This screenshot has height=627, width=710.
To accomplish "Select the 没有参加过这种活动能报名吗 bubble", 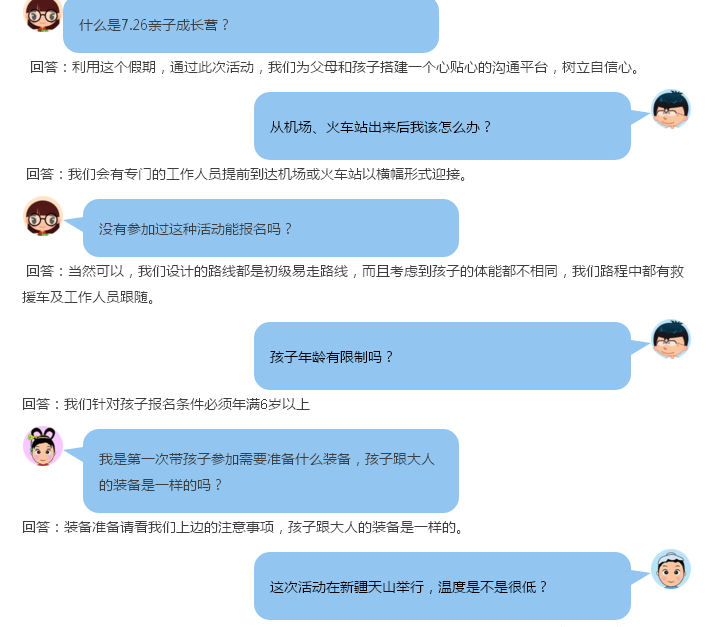I will coord(271,228).
